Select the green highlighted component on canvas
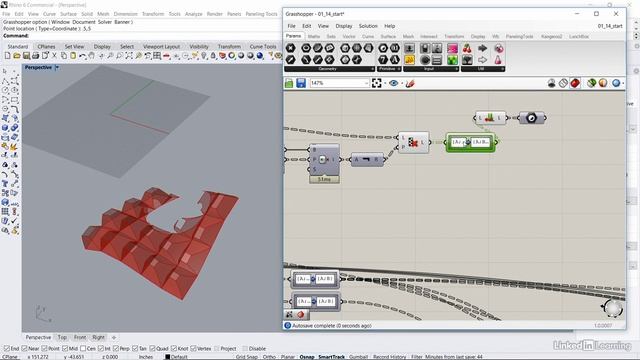The height and width of the screenshot is (360, 640). pyautogui.click(x=471, y=142)
